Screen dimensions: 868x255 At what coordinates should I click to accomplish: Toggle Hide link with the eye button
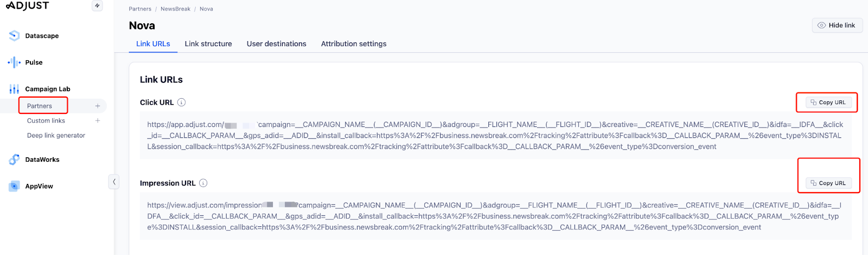pos(837,25)
